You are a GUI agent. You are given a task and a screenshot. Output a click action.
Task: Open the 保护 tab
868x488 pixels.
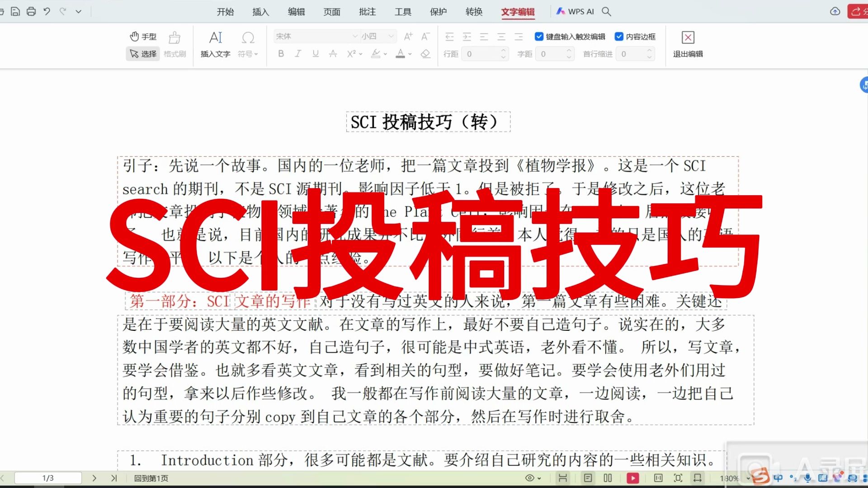point(439,12)
